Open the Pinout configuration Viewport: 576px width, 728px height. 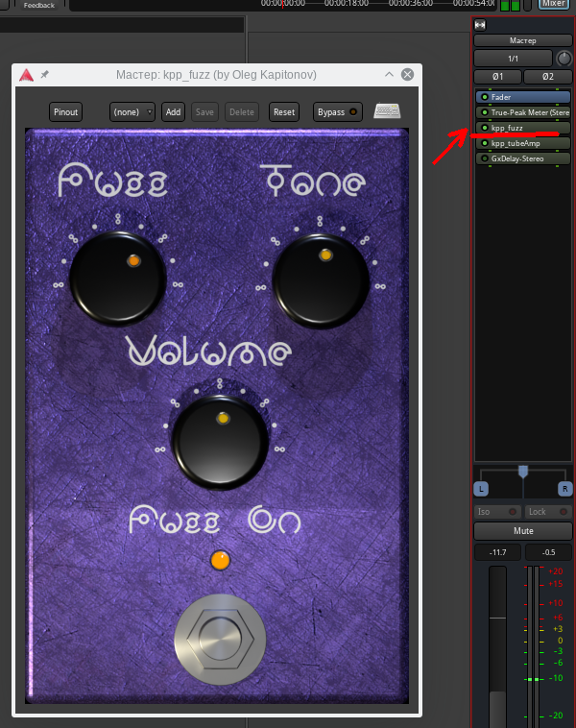[x=65, y=112]
